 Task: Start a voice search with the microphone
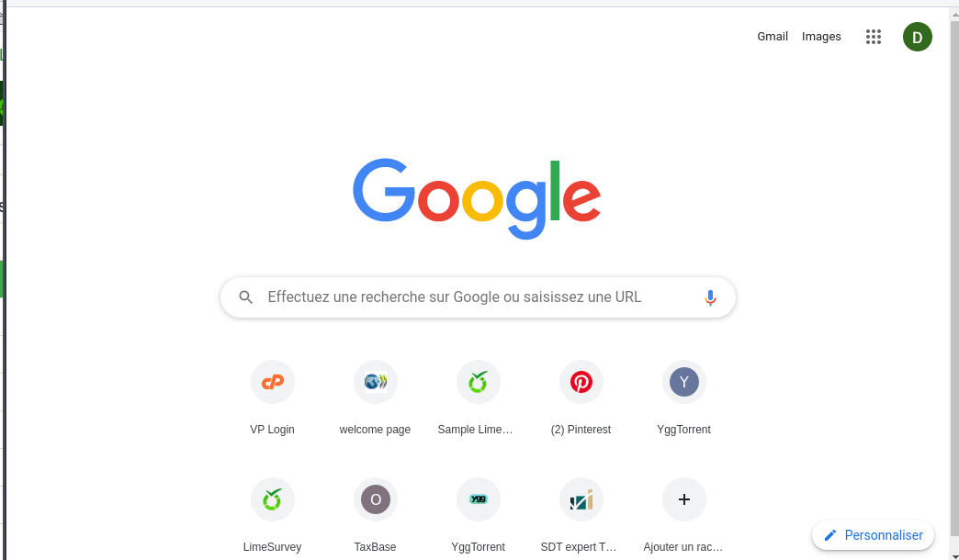coord(710,297)
